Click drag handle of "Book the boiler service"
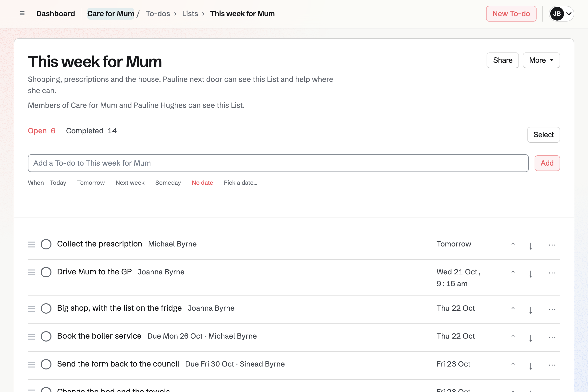The image size is (588, 392). [x=31, y=336]
